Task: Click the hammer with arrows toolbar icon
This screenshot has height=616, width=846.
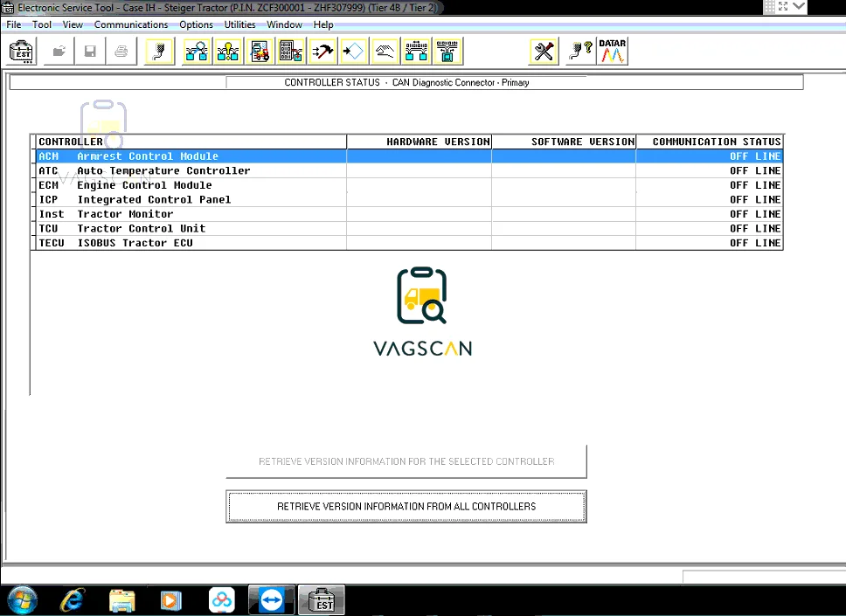Action: click(x=322, y=52)
